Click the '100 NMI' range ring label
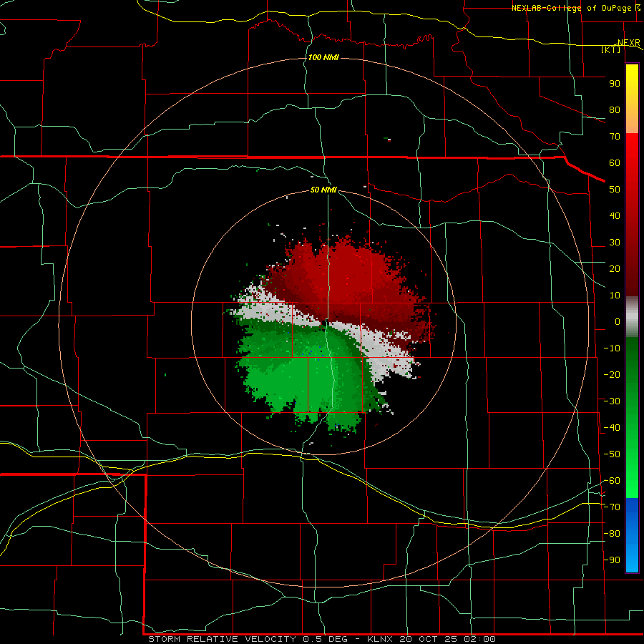 [323, 57]
